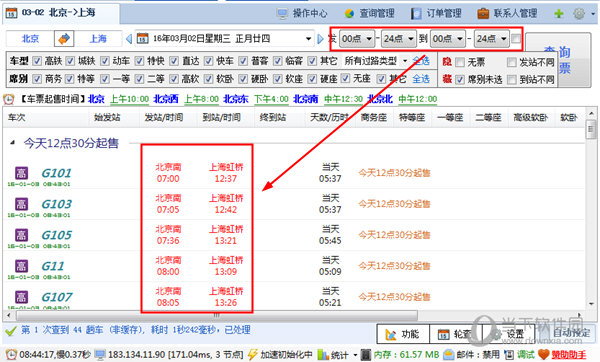Click the 高 icon for train G101
This screenshot has width=600, height=362.
click(x=21, y=173)
